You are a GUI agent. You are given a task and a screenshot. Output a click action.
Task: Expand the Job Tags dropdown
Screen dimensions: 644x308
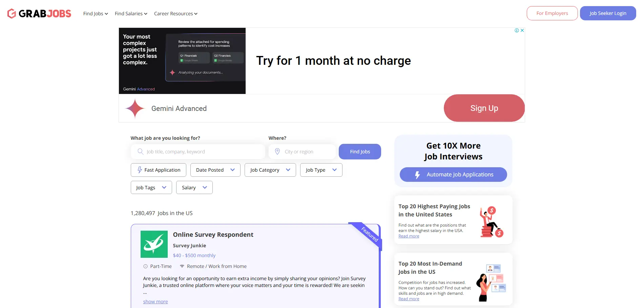[x=151, y=188]
